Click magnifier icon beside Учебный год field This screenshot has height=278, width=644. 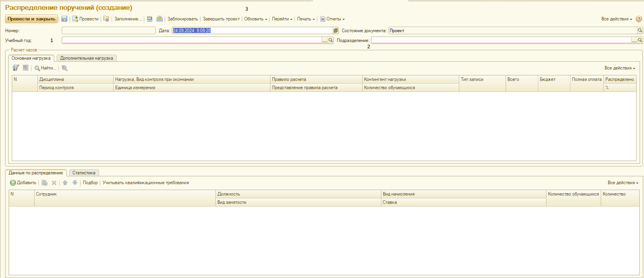[331, 40]
